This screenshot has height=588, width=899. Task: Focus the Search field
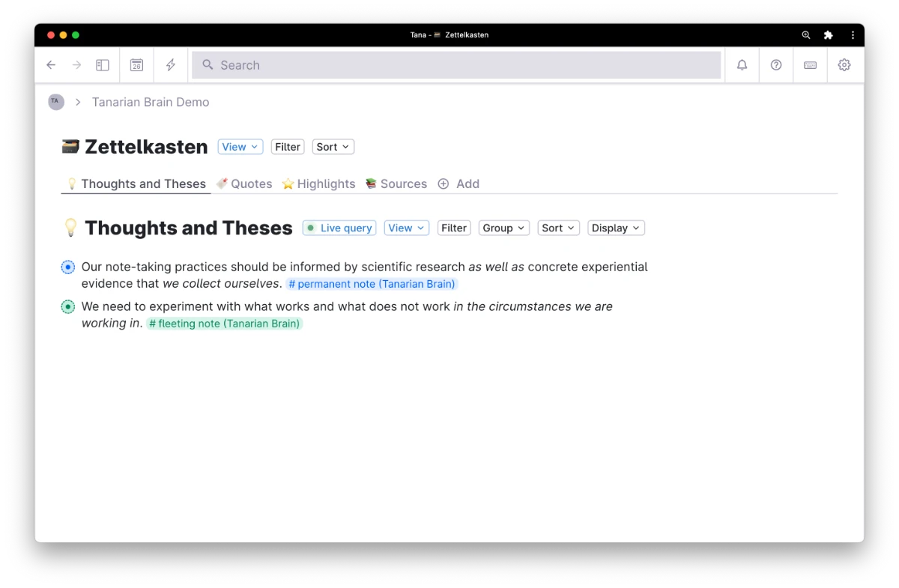456,65
